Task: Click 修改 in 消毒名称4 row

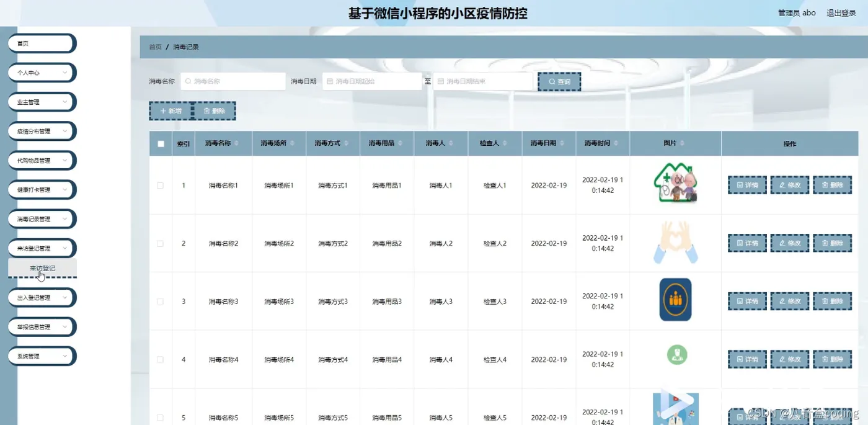Action: tap(790, 359)
